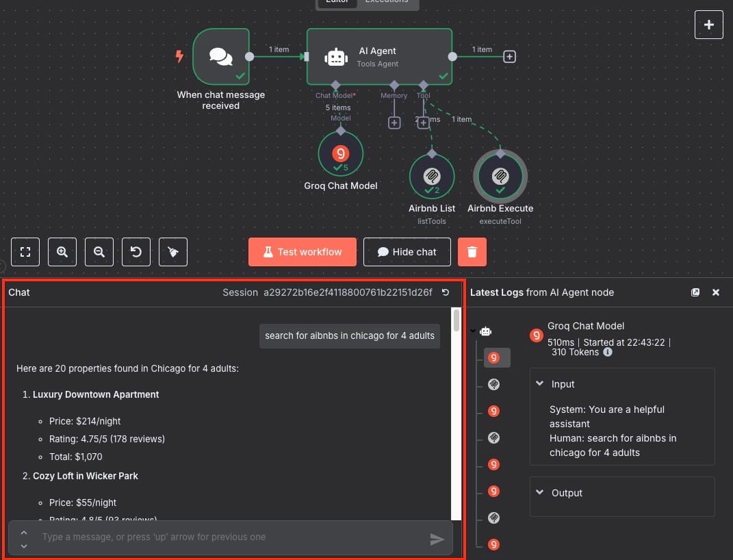Tidy up the workflow nodes
Image resolution: width=733 pixels, height=560 pixels.
click(173, 252)
